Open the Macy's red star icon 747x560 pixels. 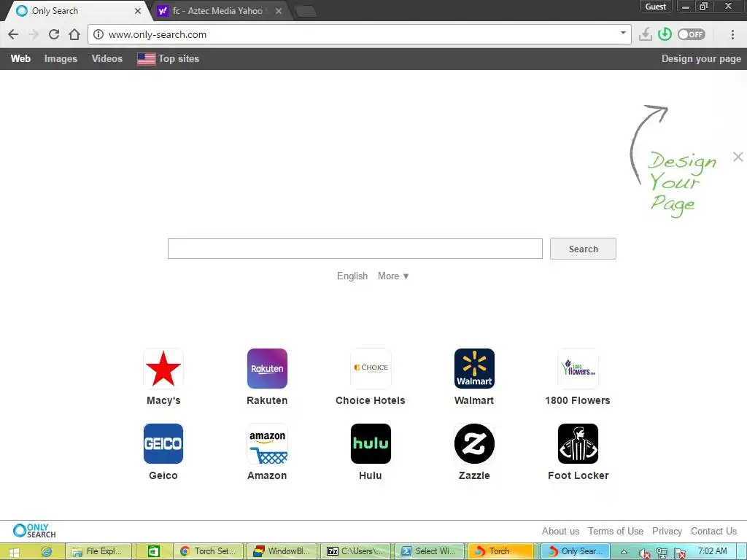[163, 368]
